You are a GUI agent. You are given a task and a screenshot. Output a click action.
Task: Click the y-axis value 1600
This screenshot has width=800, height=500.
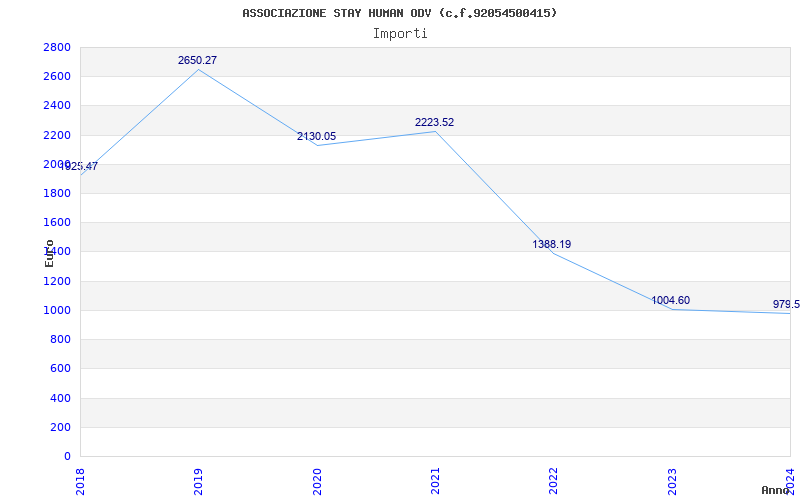click(57, 222)
